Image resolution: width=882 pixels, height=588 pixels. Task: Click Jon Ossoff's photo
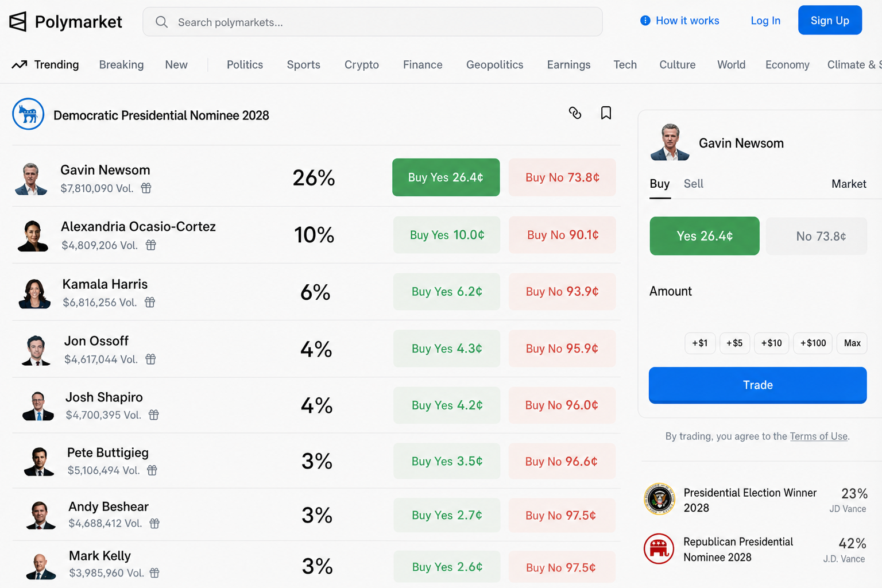(36, 350)
